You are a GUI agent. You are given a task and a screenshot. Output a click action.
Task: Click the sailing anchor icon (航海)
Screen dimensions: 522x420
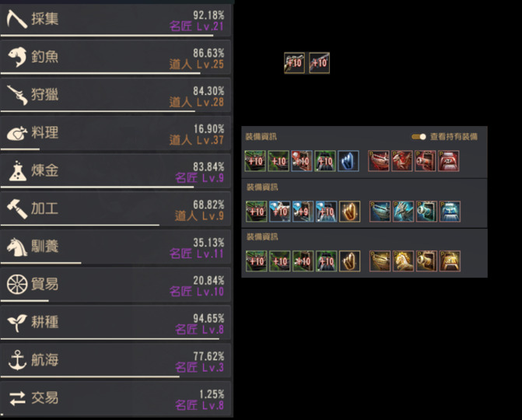click(x=17, y=360)
